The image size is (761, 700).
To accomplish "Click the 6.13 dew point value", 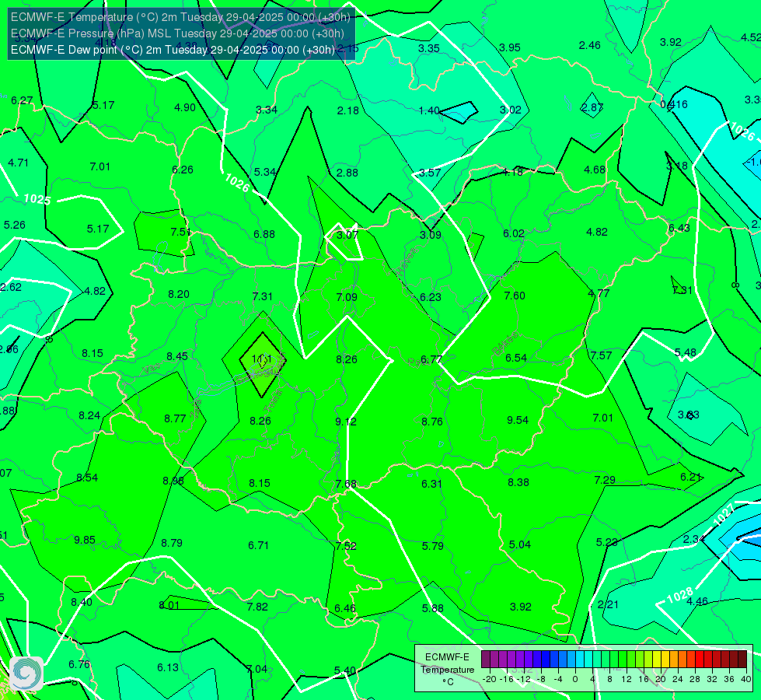I will tap(168, 667).
